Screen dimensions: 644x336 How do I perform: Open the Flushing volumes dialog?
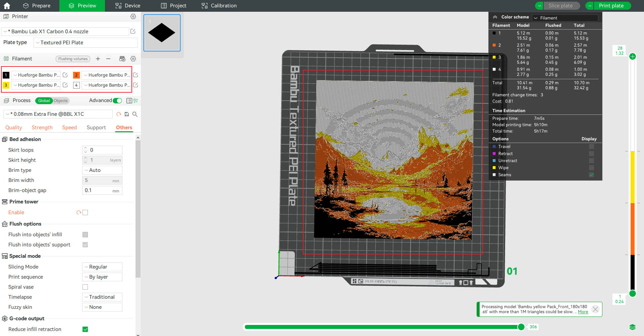(73, 59)
